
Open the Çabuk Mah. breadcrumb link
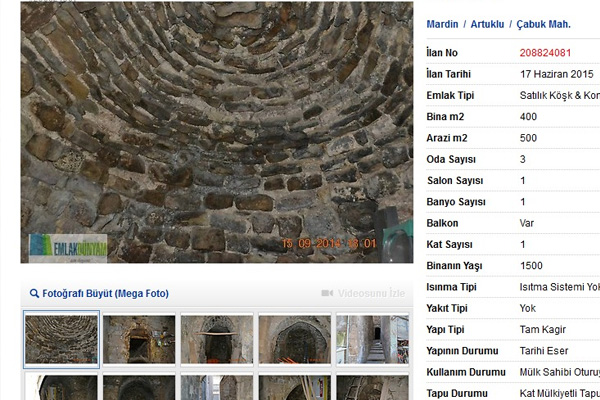pos(543,24)
